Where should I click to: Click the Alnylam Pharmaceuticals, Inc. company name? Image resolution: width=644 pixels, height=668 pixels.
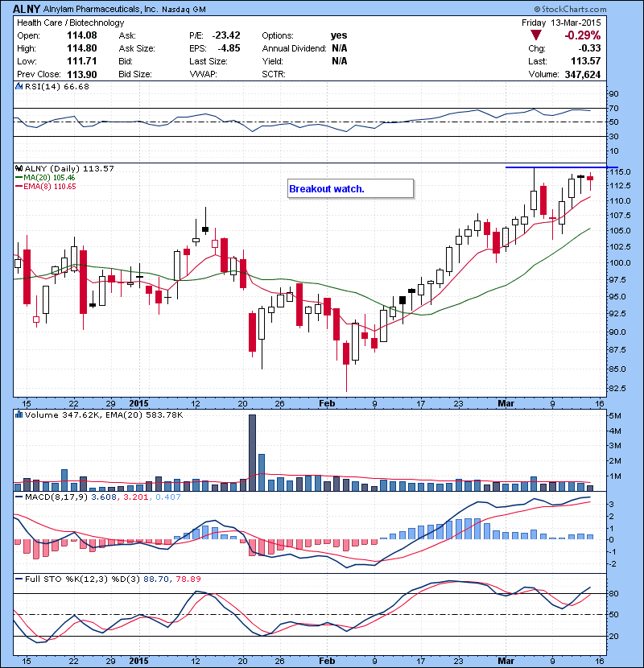[x=100, y=9]
